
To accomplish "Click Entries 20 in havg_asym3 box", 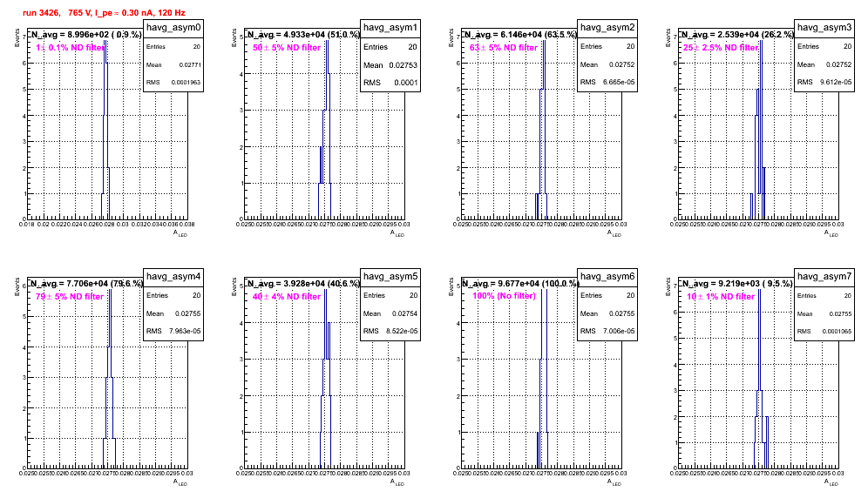I will pos(824,46).
